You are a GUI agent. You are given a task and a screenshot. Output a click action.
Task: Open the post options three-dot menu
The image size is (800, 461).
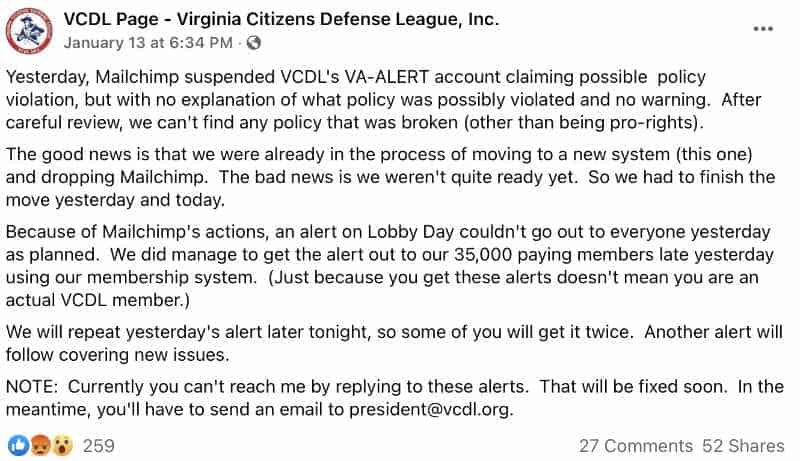(763, 29)
